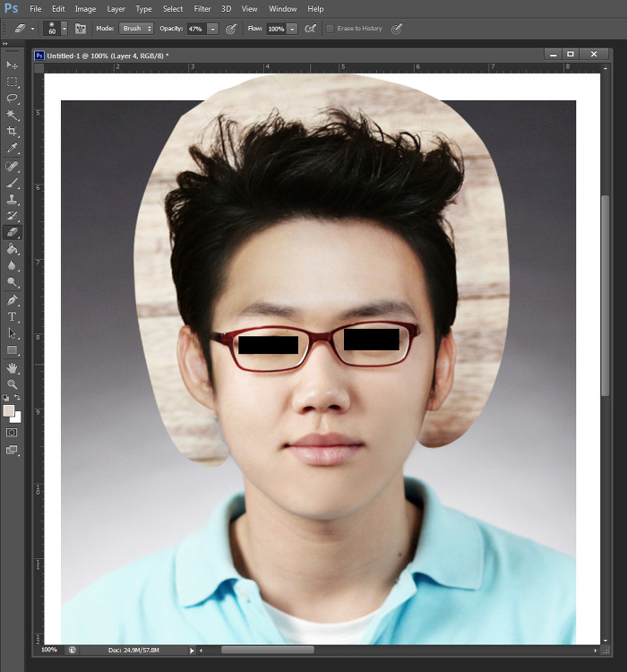
Task: Maximize the Untitled-1 document window
Action: 571,54
